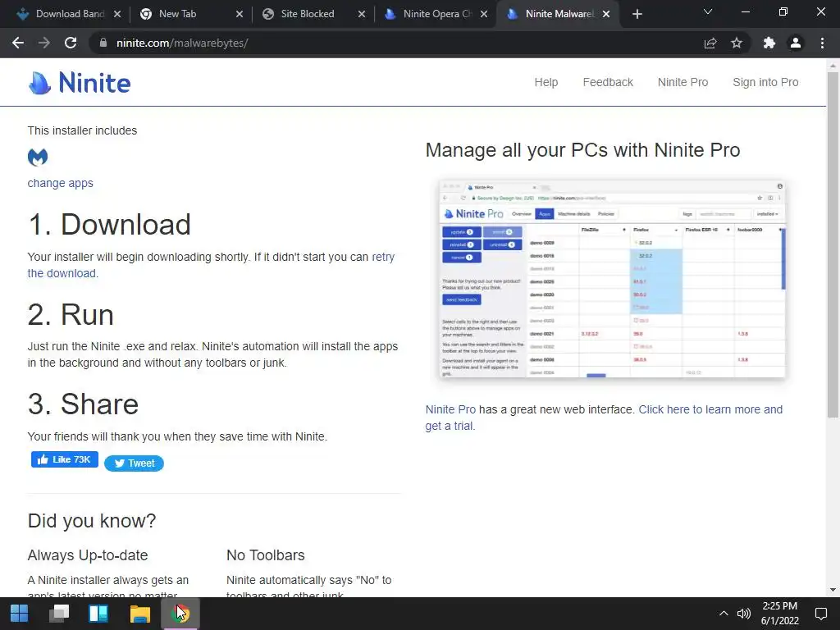Open Task View on the taskbar
Screen dimensions: 840x630
59,614
